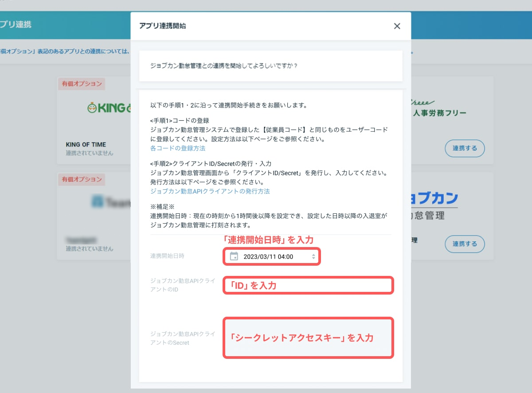Image resolution: width=532 pixels, height=393 pixels.
Task: Click the KING OF TIME card title
Action: [86, 145]
